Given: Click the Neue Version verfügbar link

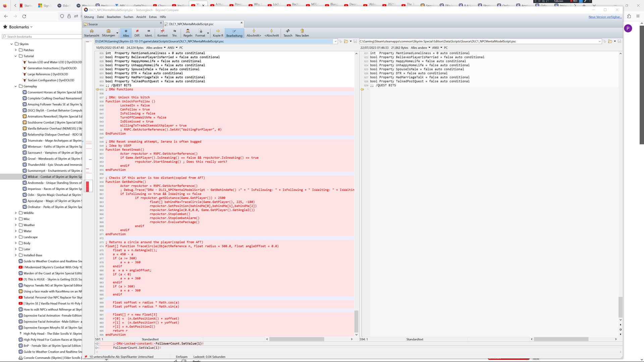Looking at the screenshot, I should (605, 17).
